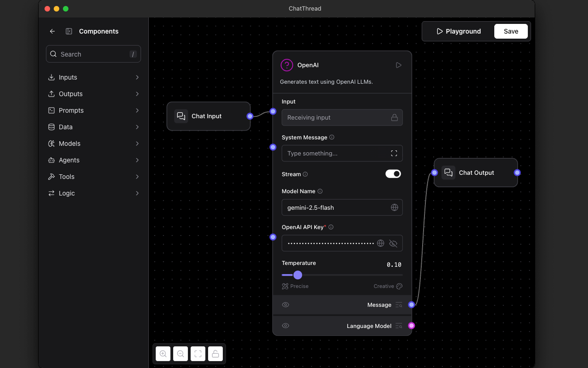The width and height of the screenshot is (588, 368).
Task: Zoom in on the canvas
Action: pyautogui.click(x=163, y=354)
